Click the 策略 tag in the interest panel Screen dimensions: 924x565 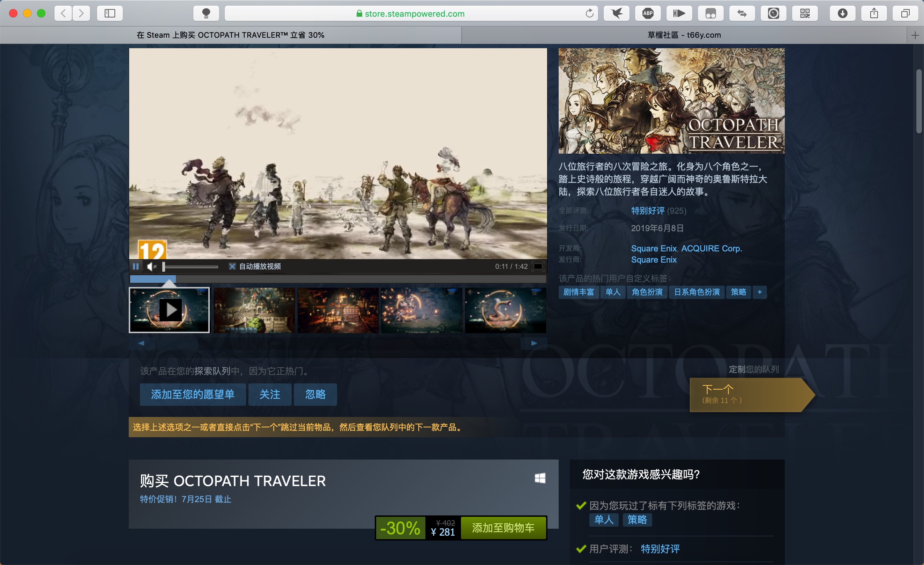tap(637, 520)
